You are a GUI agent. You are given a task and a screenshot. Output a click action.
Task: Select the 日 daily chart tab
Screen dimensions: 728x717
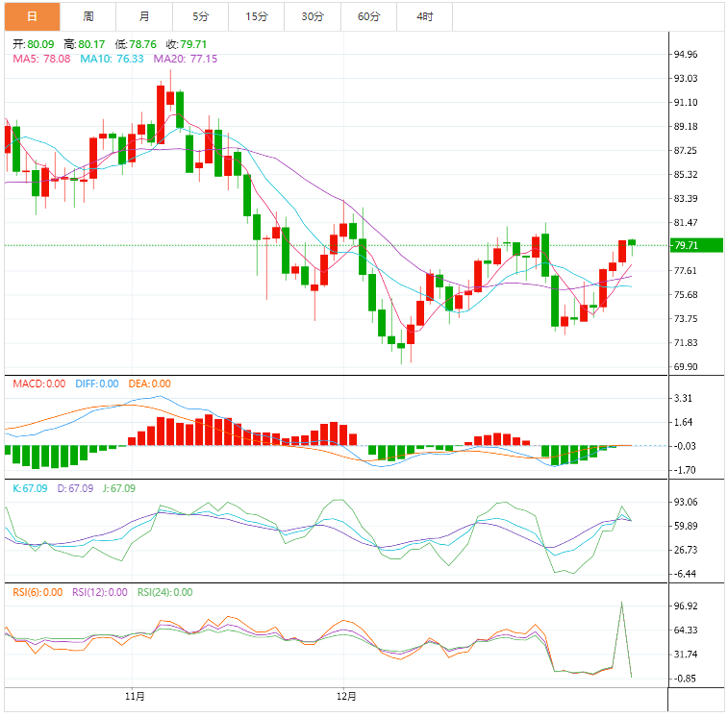click(32, 16)
